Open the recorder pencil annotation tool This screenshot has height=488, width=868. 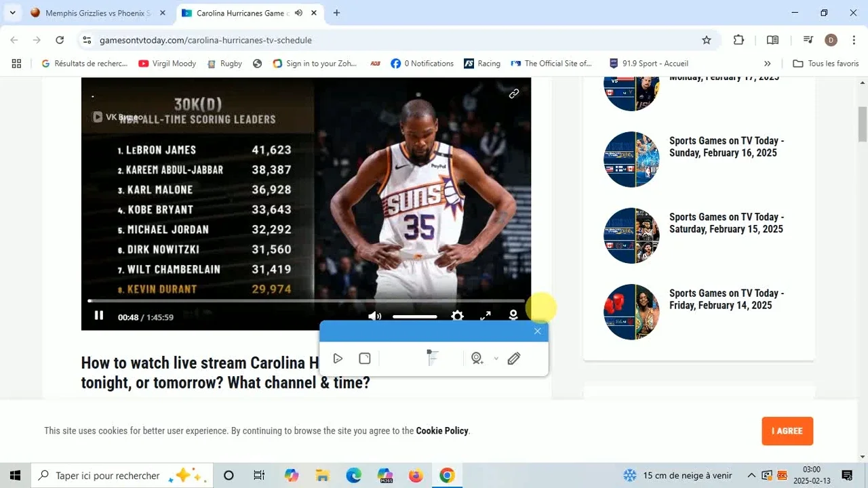(514, 359)
